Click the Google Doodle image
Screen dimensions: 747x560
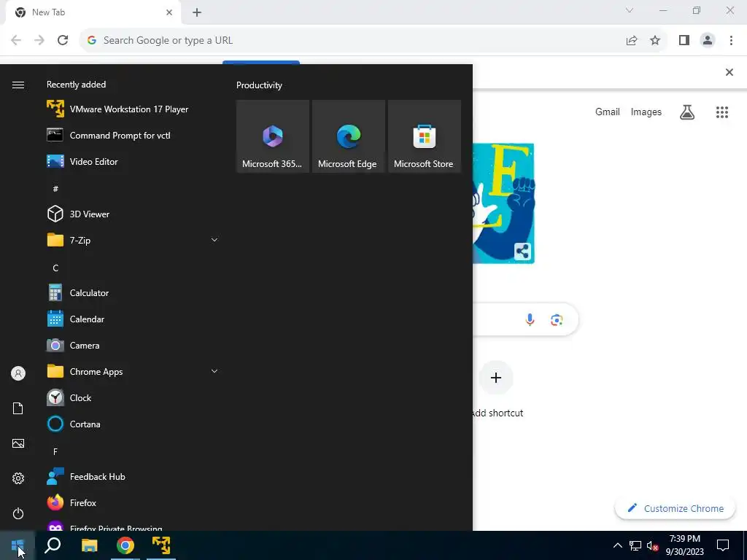coord(503,203)
